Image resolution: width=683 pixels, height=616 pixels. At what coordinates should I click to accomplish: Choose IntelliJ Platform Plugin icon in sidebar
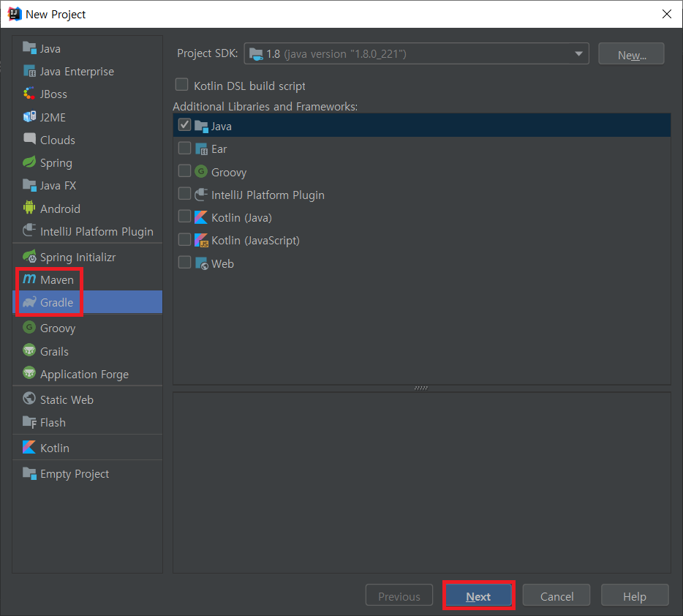(29, 231)
